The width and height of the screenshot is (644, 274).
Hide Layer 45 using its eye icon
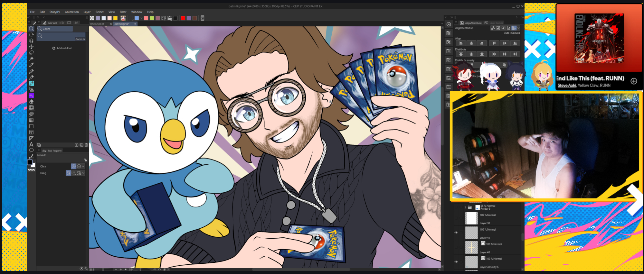(x=456, y=233)
